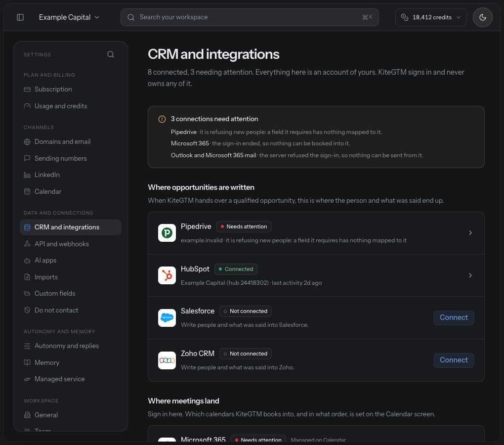
Task: Click Pipedrive's Needs attention badge
Action: pos(244,226)
